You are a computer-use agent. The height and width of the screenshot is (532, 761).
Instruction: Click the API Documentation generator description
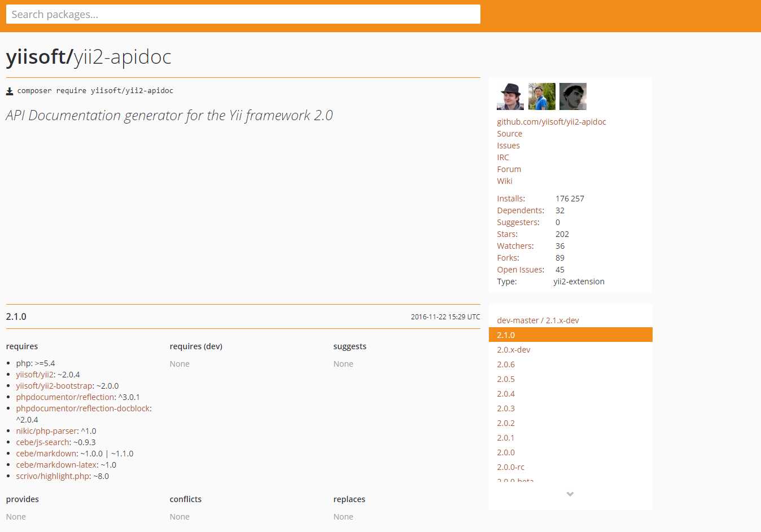point(169,116)
